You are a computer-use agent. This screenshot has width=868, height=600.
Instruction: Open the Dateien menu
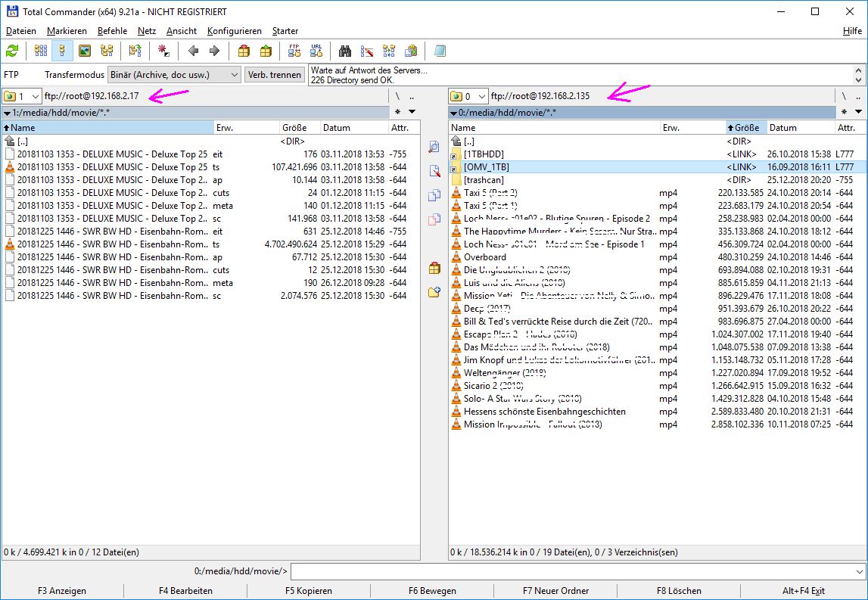(x=21, y=31)
